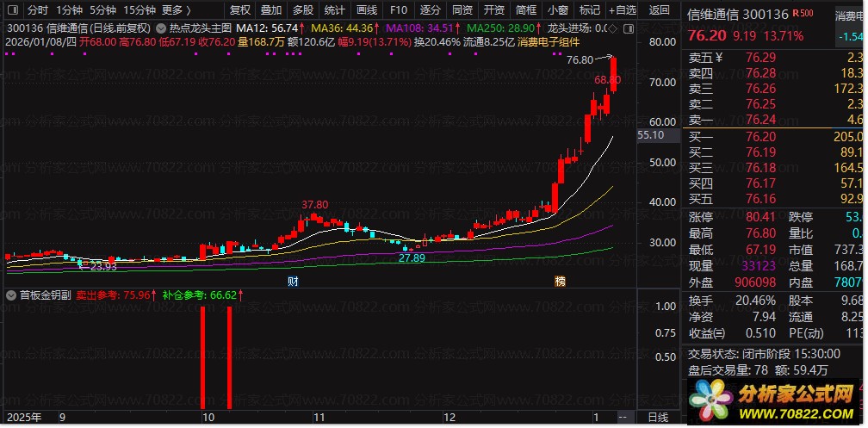Click the 2025年 year label on time axis

coord(22,417)
